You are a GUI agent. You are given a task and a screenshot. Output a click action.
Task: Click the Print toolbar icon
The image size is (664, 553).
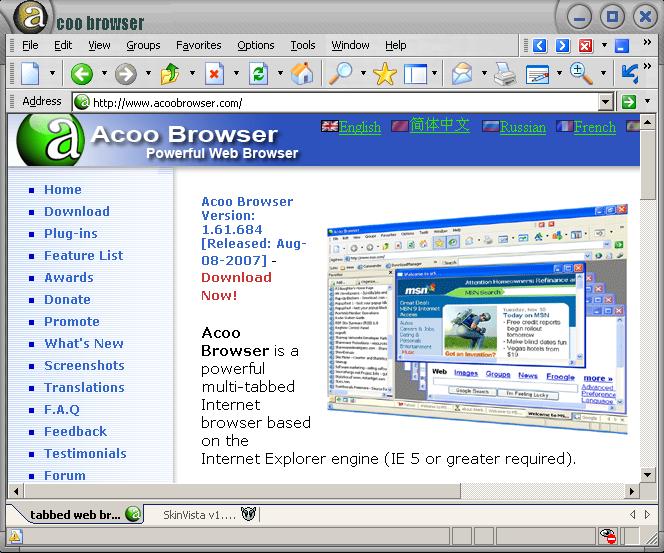[503, 73]
